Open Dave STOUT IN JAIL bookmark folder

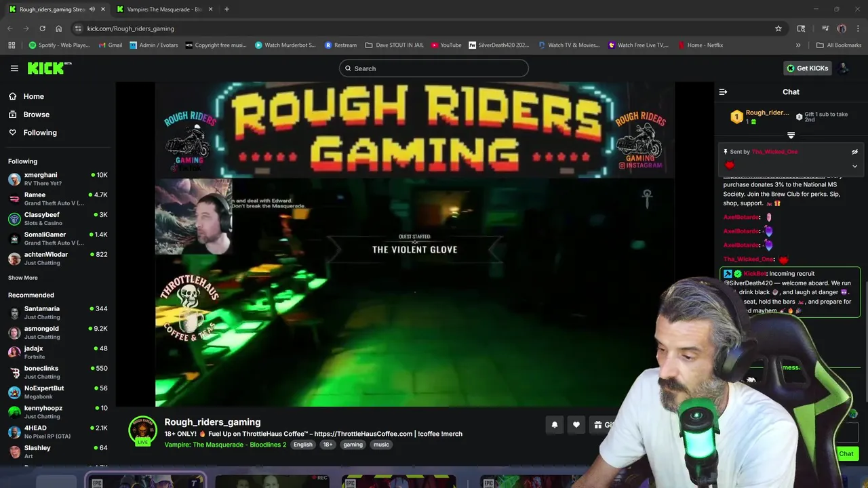[x=394, y=45]
